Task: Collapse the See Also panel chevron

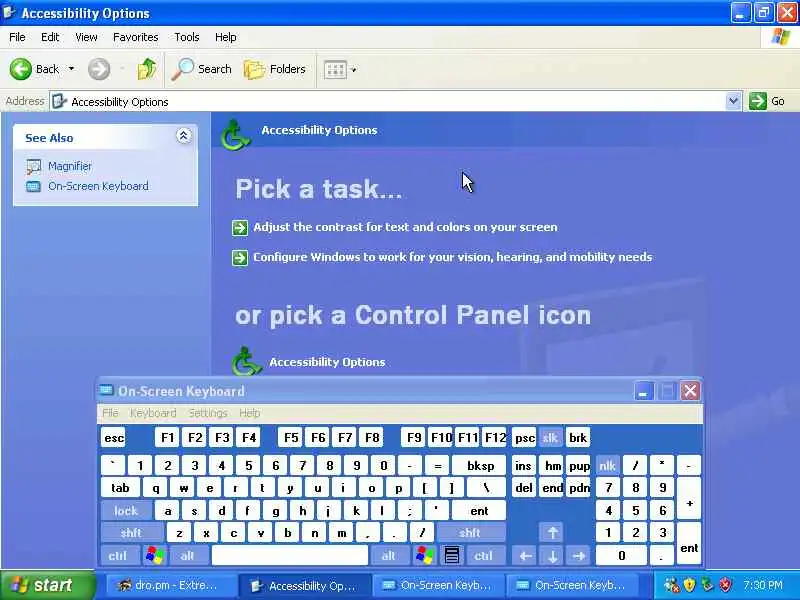Action: pyautogui.click(x=184, y=136)
